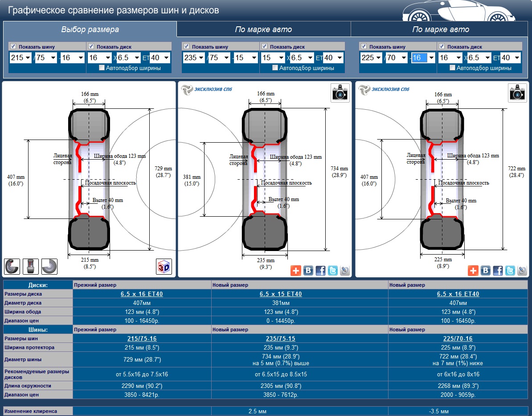Click the ЭКСКЛЮЗИВ СПб logo in the middle panel
Screen dimensions: 532x416
point(207,89)
